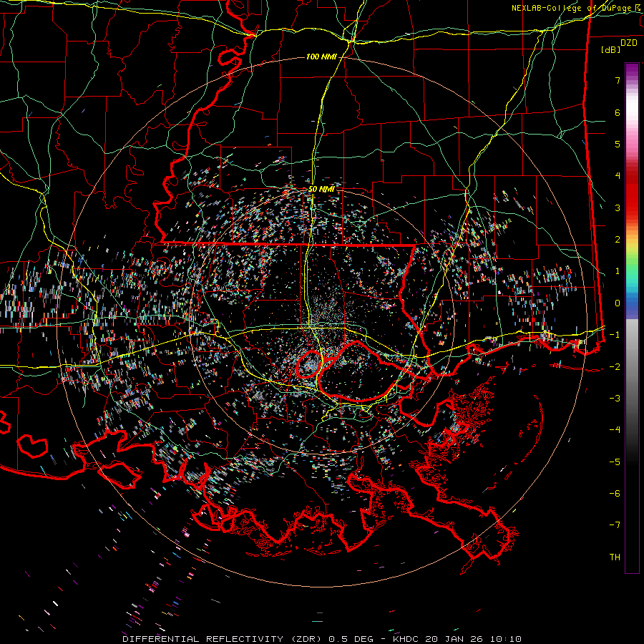Click the DZD label above the color scale
The width and height of the screenshot is (644, 644).
[x=629, y=43]
